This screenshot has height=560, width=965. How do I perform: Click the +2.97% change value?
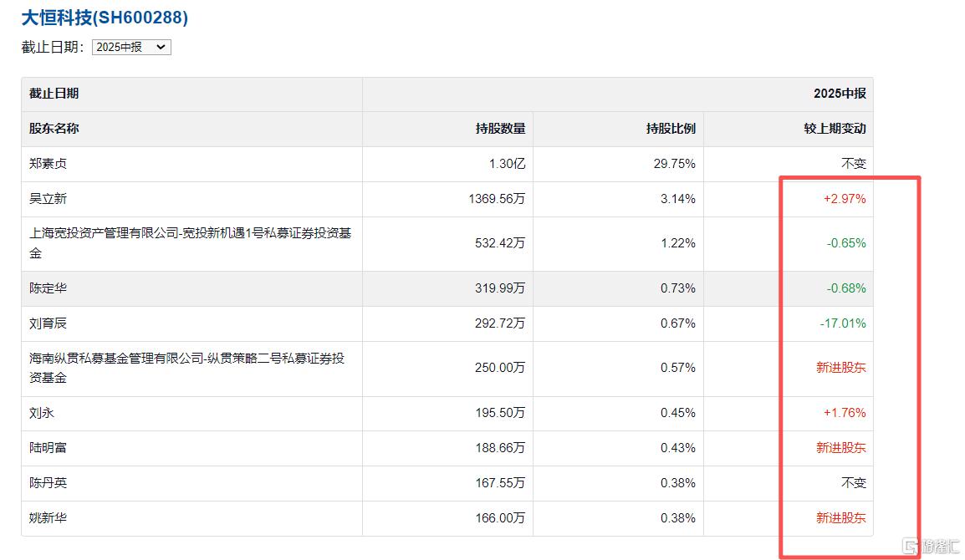[845, 199]
